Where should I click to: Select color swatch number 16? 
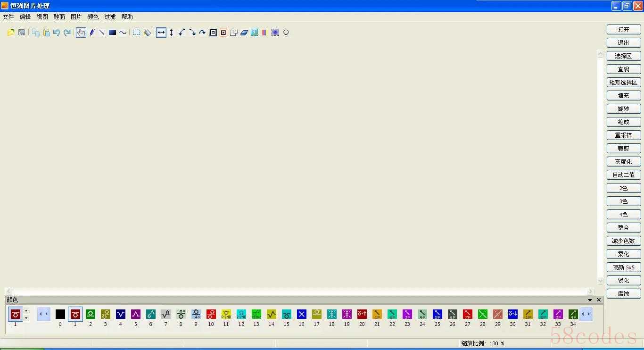[x=302, y=314]
